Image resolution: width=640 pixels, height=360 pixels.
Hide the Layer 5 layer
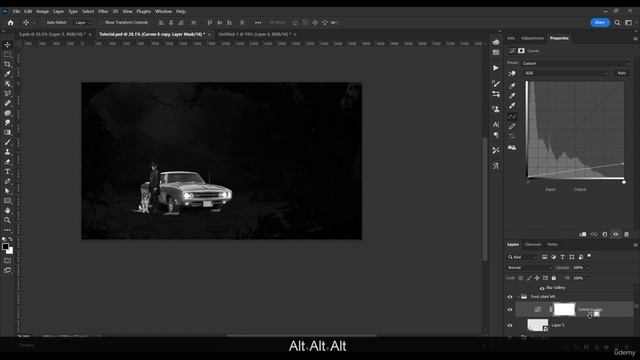510,325
